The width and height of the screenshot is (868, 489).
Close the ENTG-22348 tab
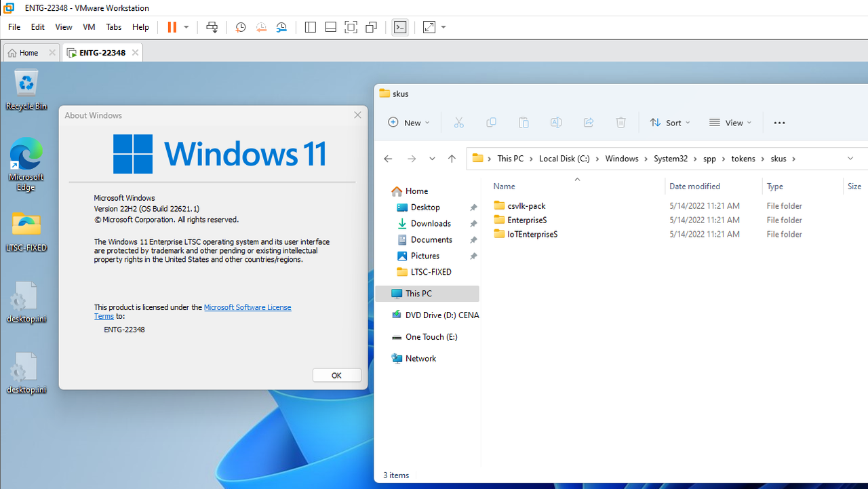[x=135, y=53]
